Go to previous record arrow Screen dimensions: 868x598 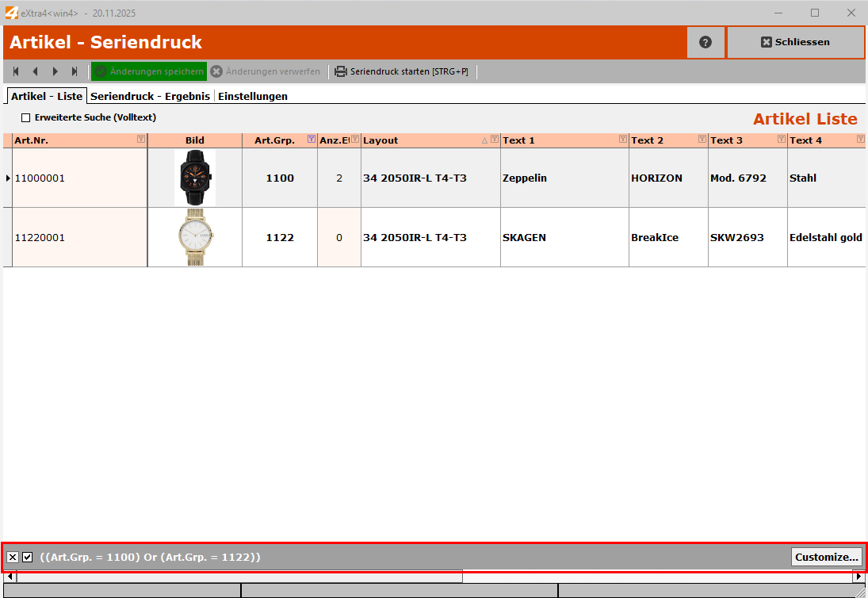click(x=35, y=71)
